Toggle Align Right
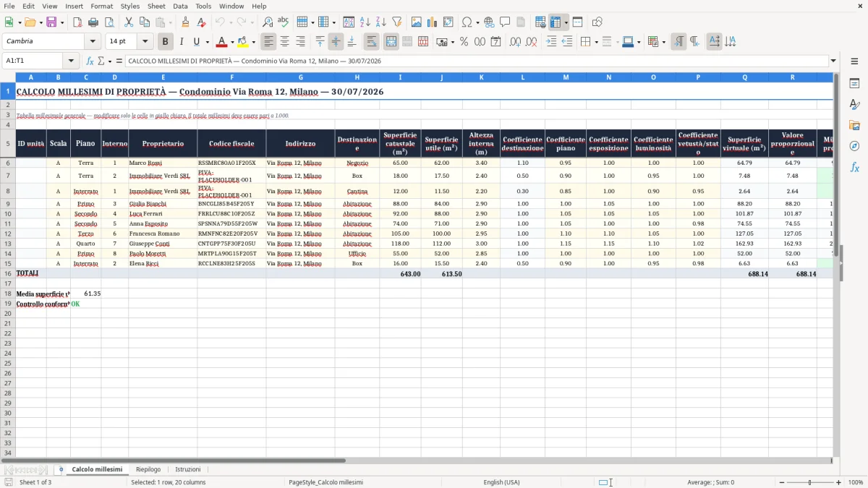Screen dimensions: 868x488 tap(300, 42)
